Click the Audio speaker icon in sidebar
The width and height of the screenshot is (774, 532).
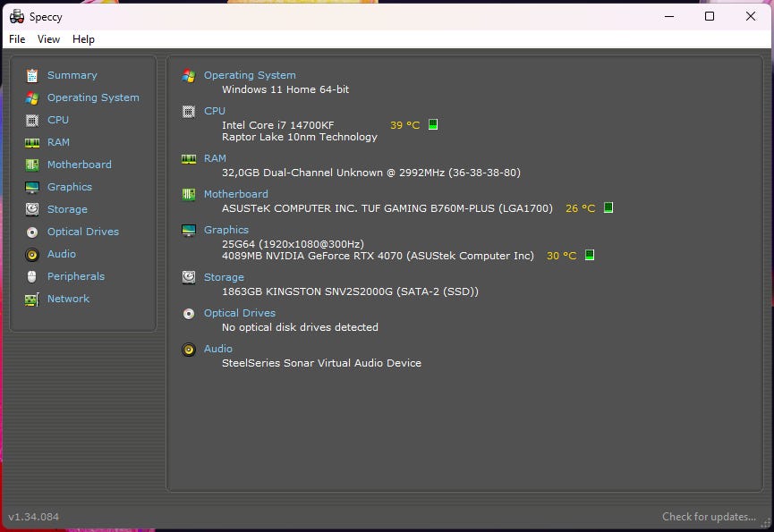[32, 255]
